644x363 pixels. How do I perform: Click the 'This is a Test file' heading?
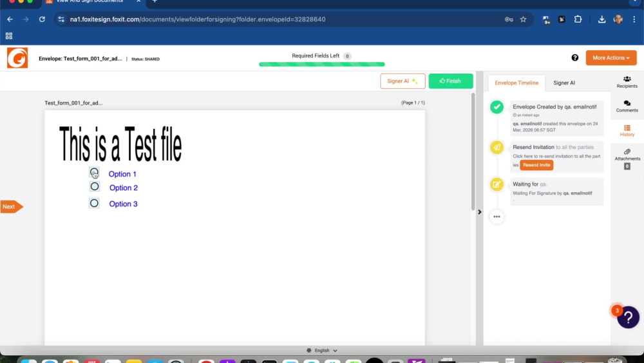click(x=121, y=144)
